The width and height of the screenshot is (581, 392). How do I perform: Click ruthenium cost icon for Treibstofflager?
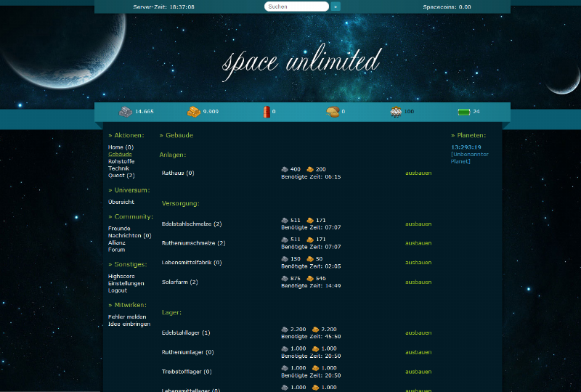315,368
